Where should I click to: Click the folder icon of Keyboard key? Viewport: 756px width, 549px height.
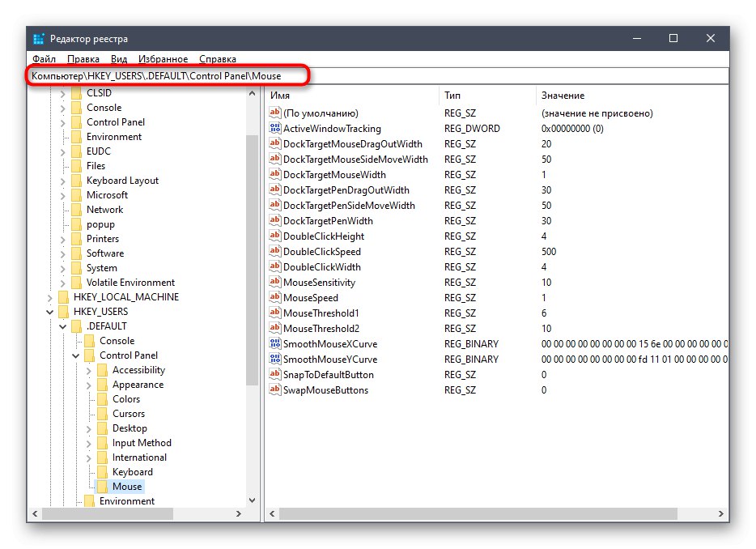pyautogui.click(x=102, y=472)
